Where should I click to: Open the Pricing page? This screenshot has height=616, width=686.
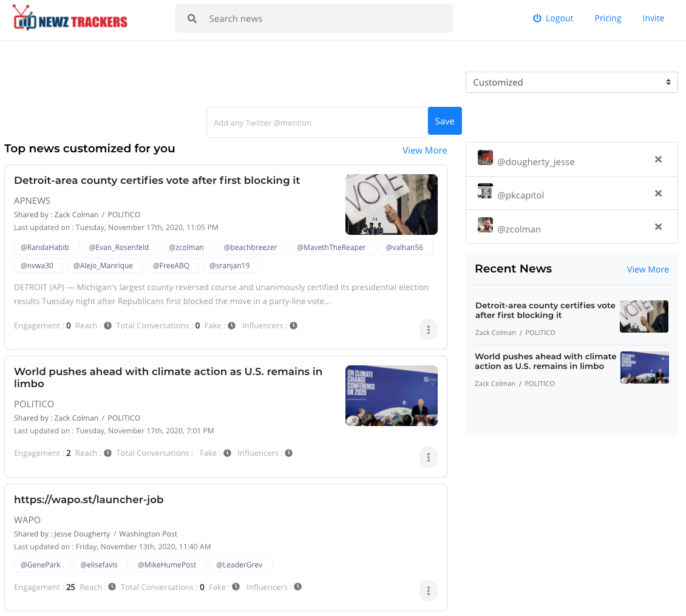[x=608, y=18]
